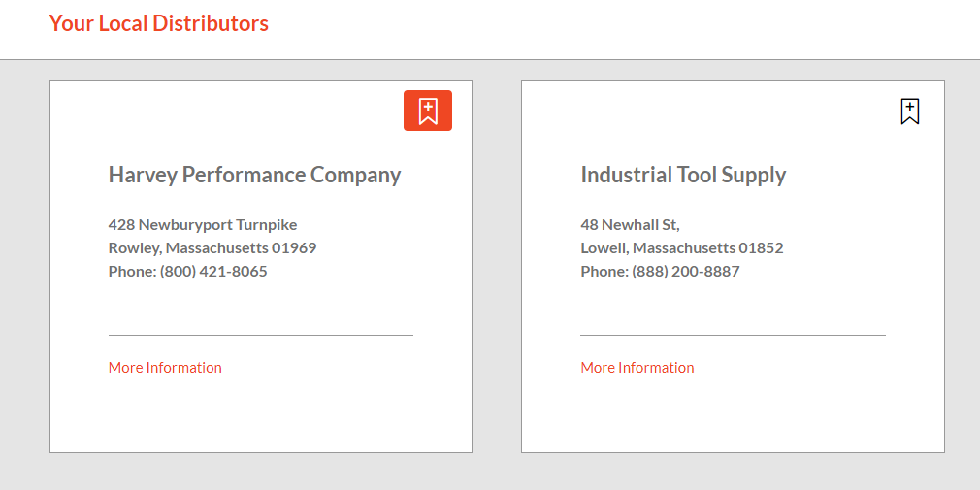Click the Your Local Distributors heading
Viewport: 980px width, 490px height.
(x=158, y=23)
